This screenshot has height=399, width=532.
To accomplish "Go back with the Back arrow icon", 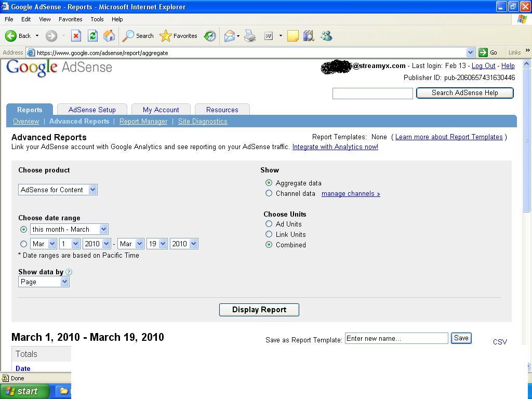I will [11, 36].
